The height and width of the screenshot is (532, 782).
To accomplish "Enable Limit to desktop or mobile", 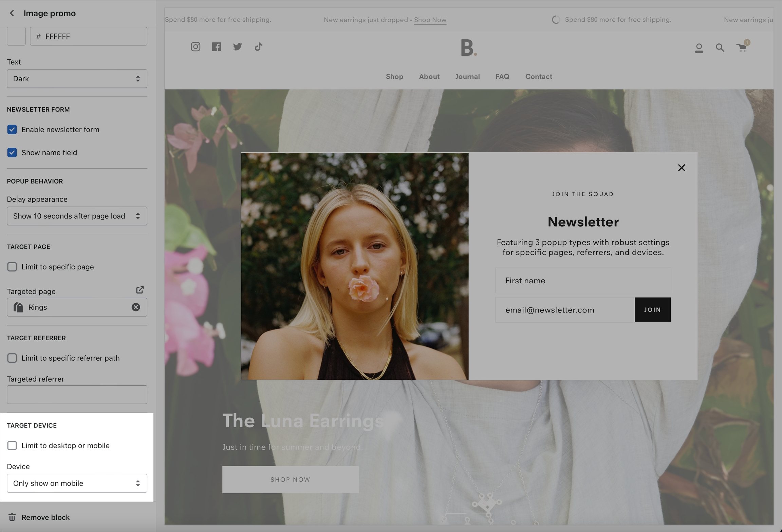I will point(12,445).
